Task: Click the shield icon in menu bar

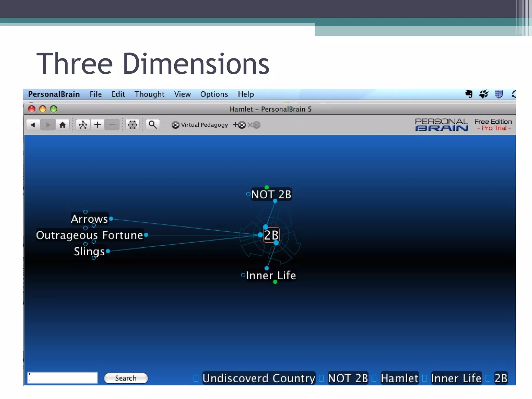Action: pos(499,94)
